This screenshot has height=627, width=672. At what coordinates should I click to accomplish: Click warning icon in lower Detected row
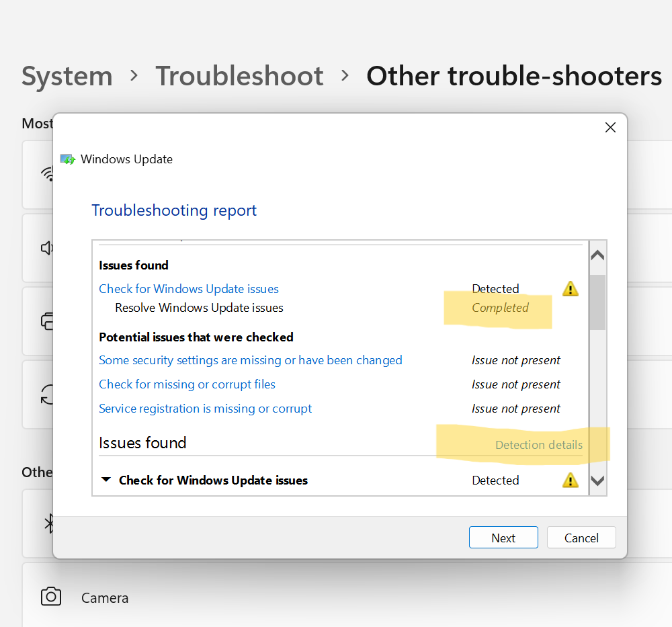point(571,480)
